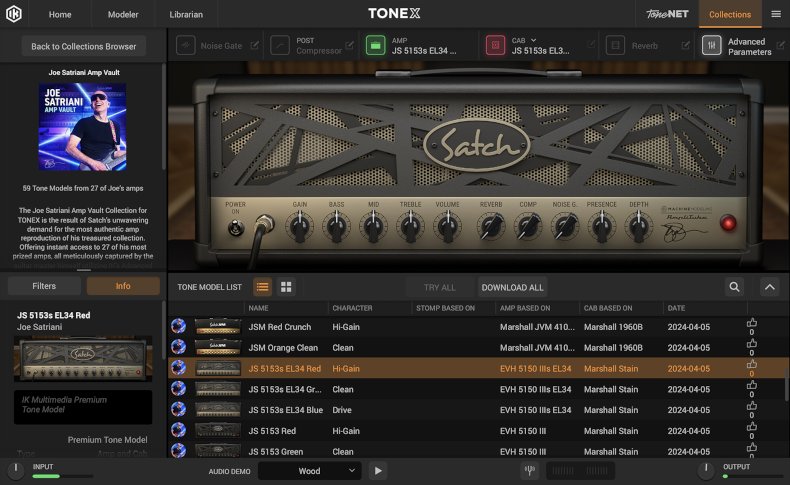This screenshot has width=790, height=485.
Task: Click the Download All button
Action: point(512,287)
